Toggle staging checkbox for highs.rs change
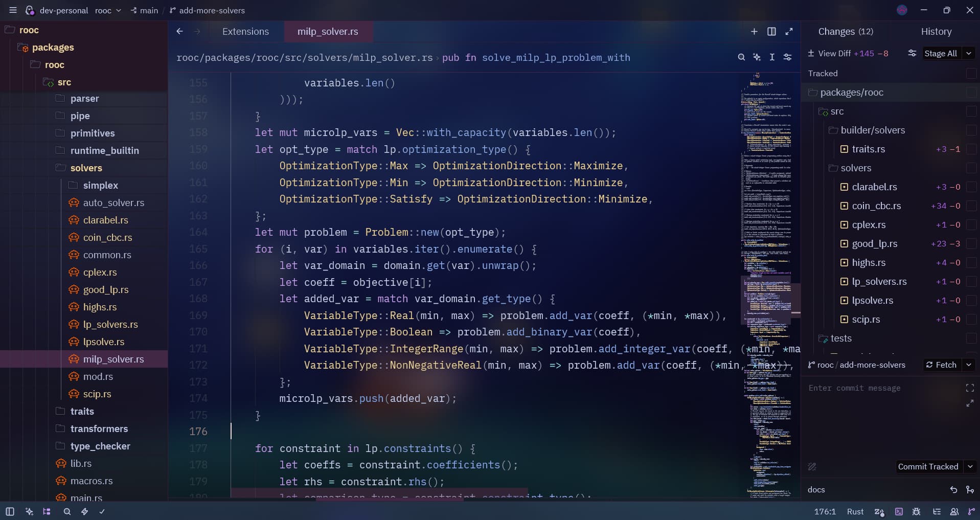This screenshot has height=520, width=980. coord(971,263)
